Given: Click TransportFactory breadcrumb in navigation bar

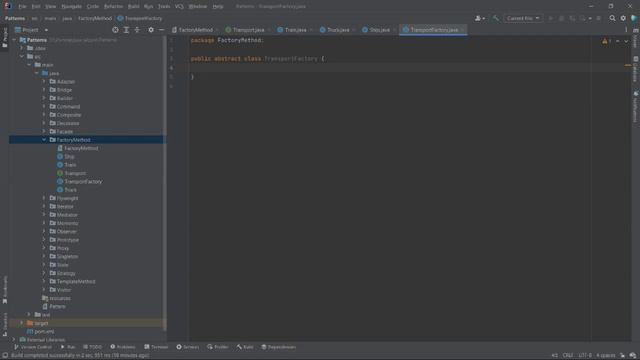Looking at the screenshot, I should pos(140,18).
